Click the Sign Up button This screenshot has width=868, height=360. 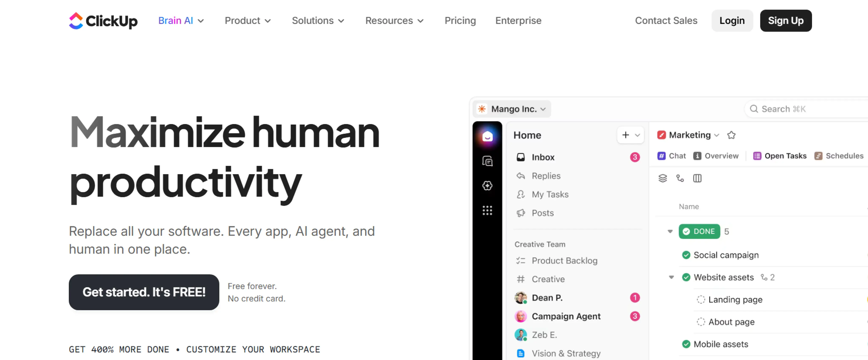(785, 21)
